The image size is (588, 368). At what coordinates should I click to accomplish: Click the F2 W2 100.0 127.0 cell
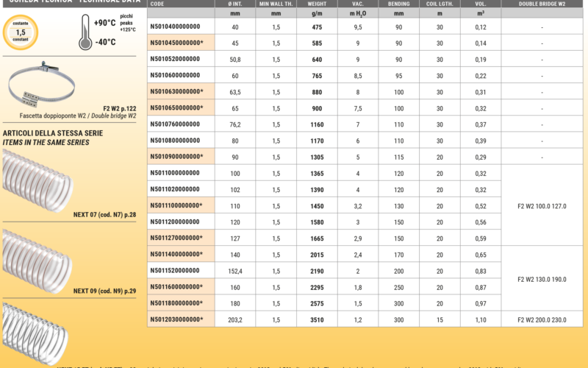pos(542,206)
